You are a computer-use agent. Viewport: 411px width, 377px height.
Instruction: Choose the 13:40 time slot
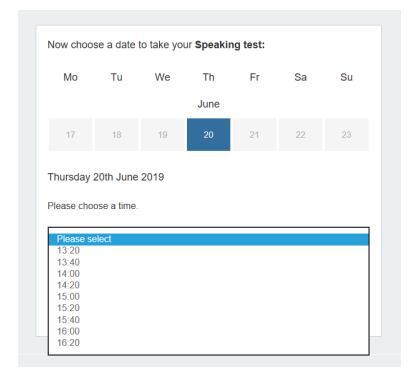[209, 262]
